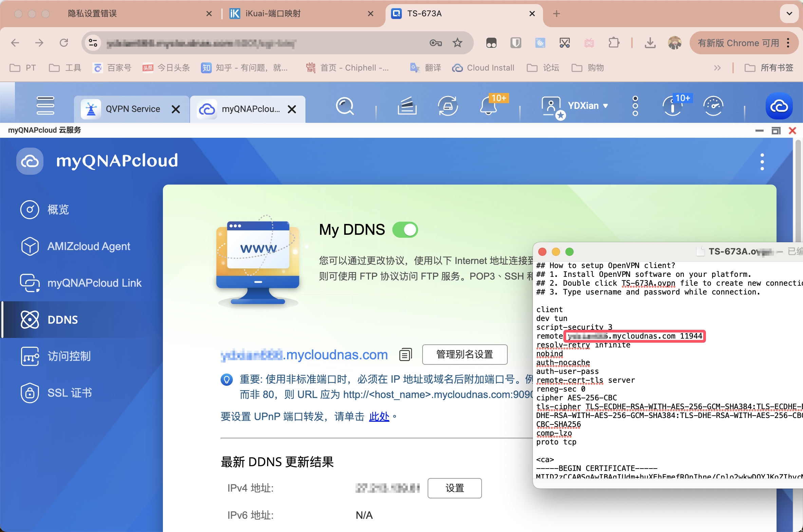
Task: Click 有新版 Chrome 可用 update button
Action: (x=744, y=43)
